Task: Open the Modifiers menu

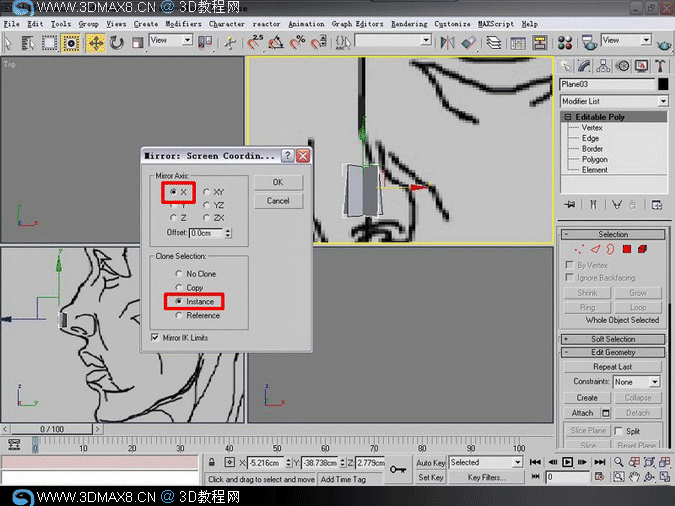Action: [x=183, y=24]
